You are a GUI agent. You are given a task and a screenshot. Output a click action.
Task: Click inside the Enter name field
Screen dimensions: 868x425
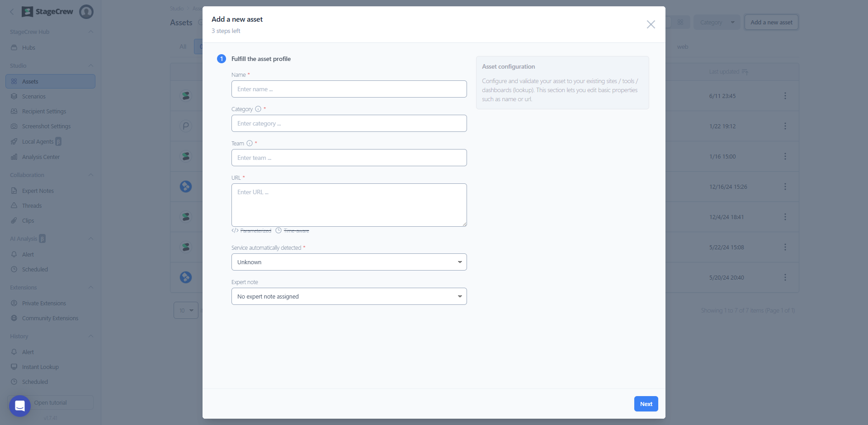click(x=349, y=89)
